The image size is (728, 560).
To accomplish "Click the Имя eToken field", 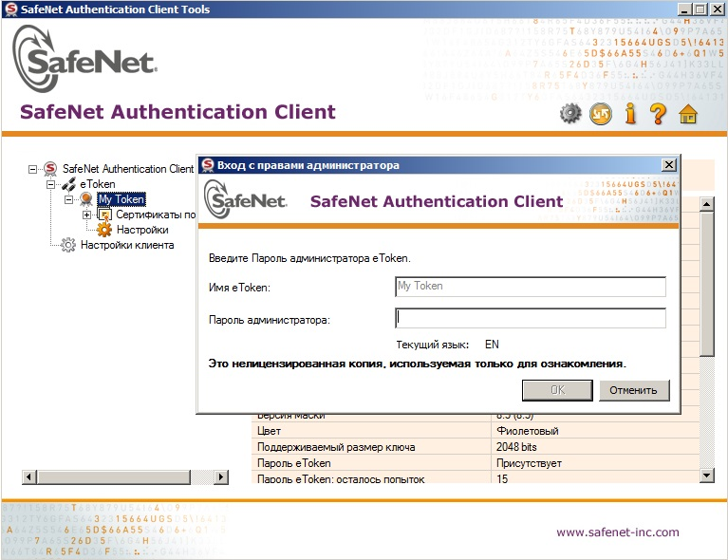I will click(531, 287).
